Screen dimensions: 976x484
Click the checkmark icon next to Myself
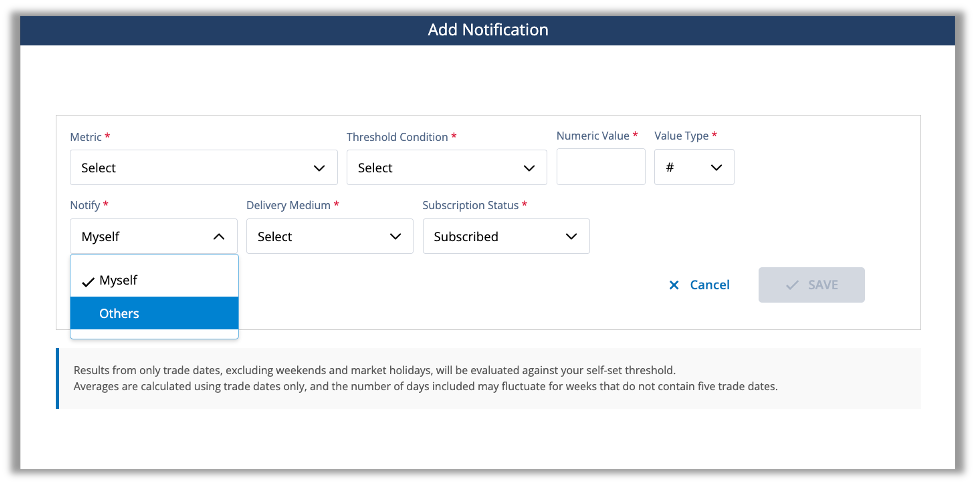(88, 281)
